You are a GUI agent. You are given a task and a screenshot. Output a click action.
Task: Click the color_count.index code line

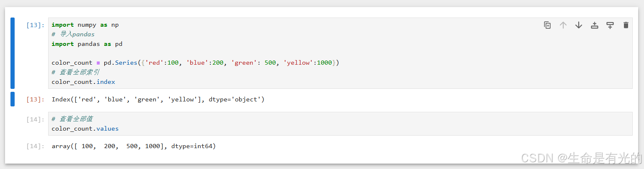(83, 82)
